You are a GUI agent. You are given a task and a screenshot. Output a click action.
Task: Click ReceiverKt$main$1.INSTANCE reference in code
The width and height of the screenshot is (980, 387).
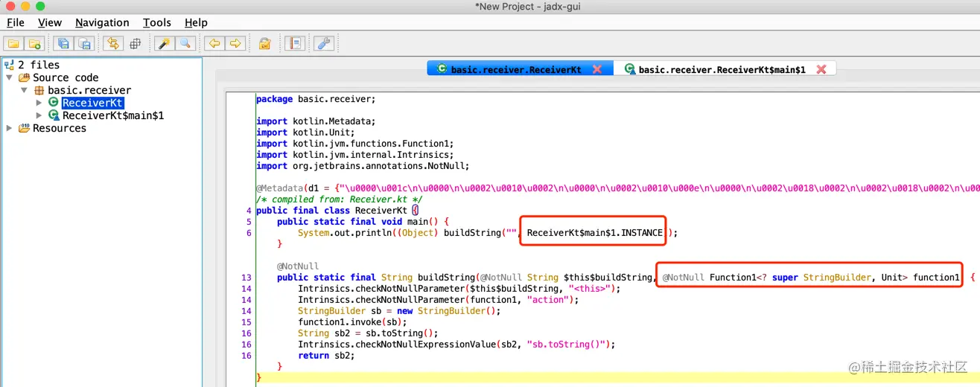click(594, 233)
